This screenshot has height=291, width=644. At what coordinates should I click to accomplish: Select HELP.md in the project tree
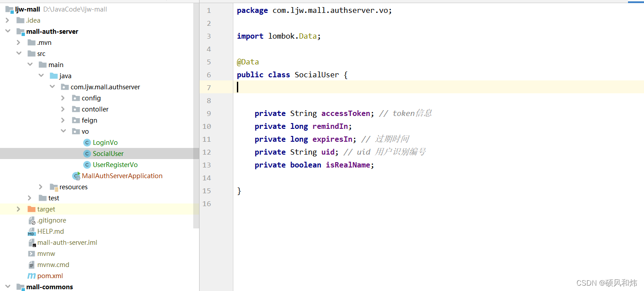[x=51, y=231]
